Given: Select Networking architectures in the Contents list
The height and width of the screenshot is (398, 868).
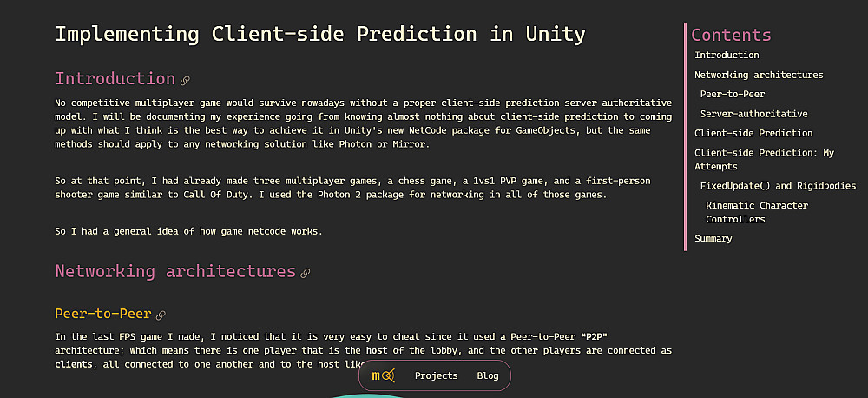Looking at the screenshot, I should [x=759, y=75].
